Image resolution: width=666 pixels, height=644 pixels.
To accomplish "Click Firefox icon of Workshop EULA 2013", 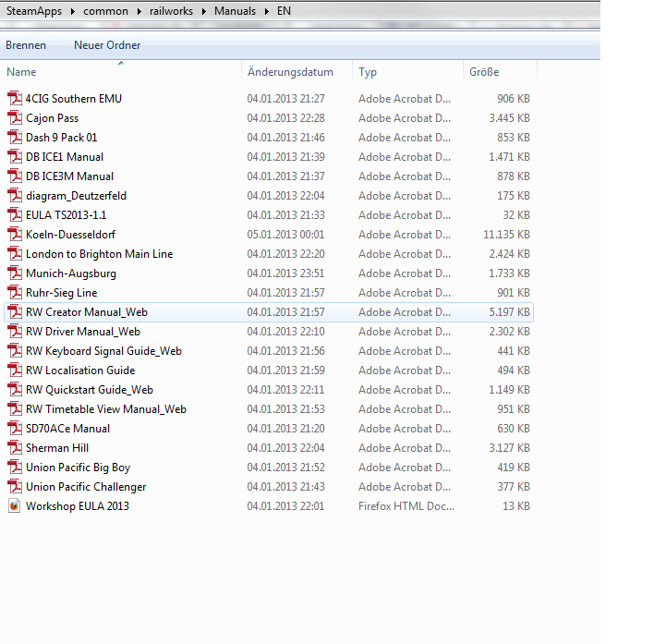I will click(15, 506).
